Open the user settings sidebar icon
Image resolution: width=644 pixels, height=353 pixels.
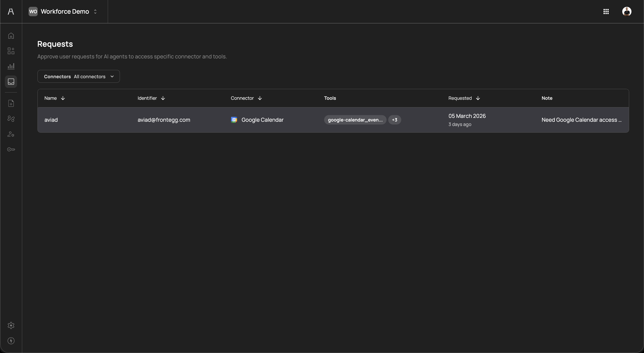click(11, 134)
